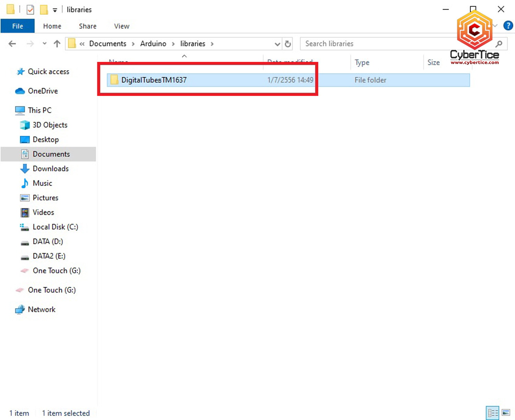Click the blue Help question mark icon

[508, 26]
